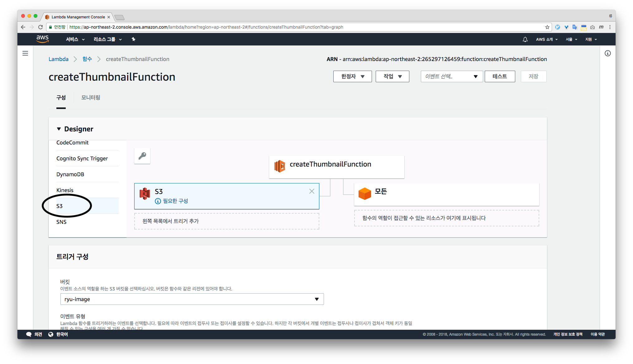Open the 작업 actions dropdown
This screenshot has width=633, height=364.
(392, 77)
